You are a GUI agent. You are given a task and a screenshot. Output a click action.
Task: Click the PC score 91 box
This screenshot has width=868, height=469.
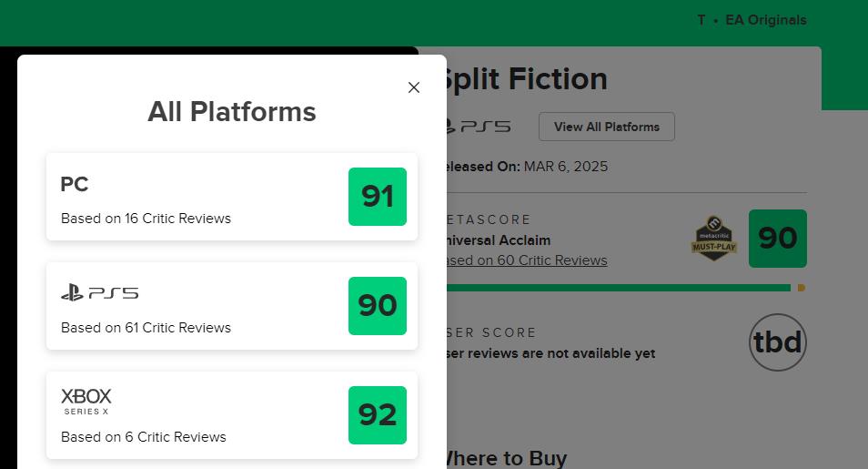point(377,197)
